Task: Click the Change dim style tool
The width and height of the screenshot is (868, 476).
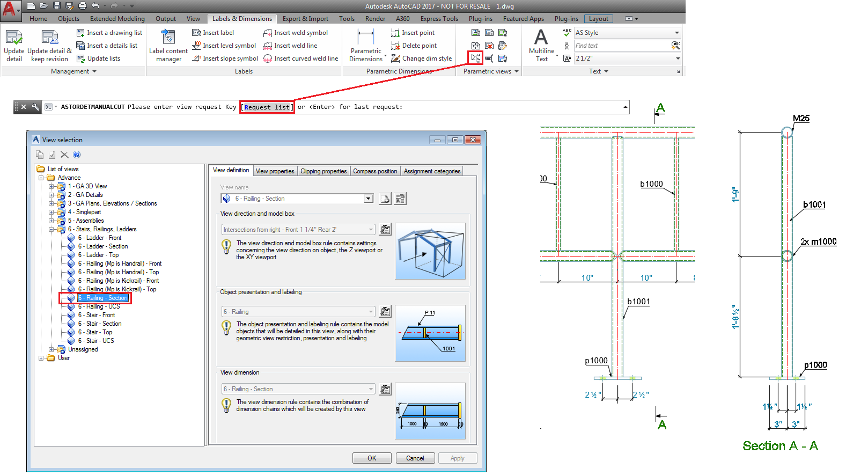Action: pyautogui.click(x=421, y=58)
